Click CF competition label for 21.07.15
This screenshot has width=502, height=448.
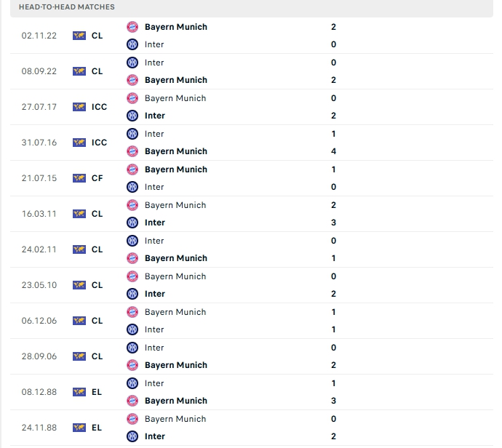coord(97,178)
